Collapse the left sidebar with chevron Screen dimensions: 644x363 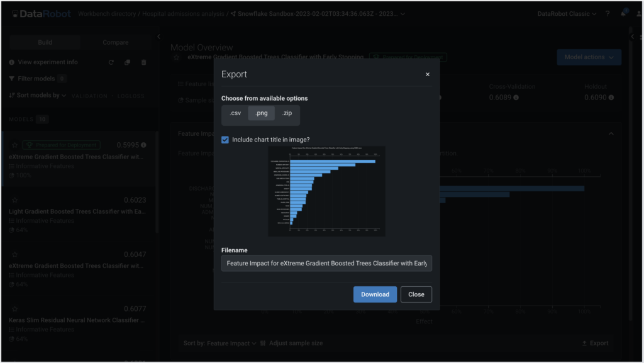point(159,36)
